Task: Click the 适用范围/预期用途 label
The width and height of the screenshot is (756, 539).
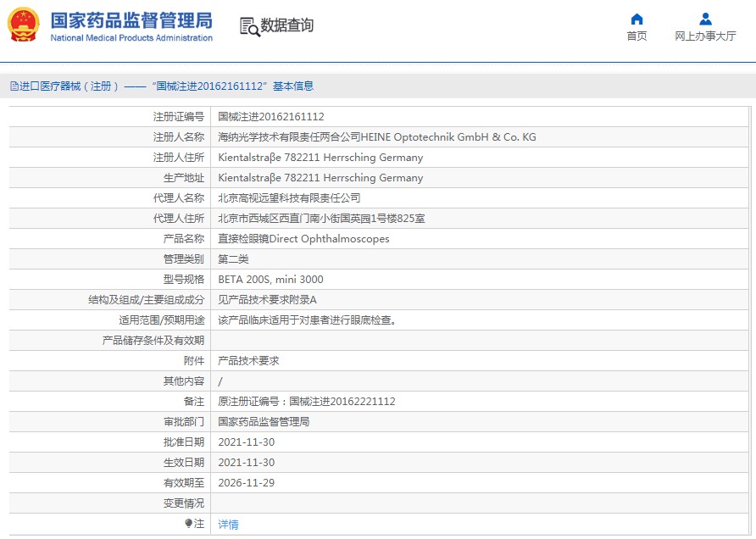Action: click(162, 320)
